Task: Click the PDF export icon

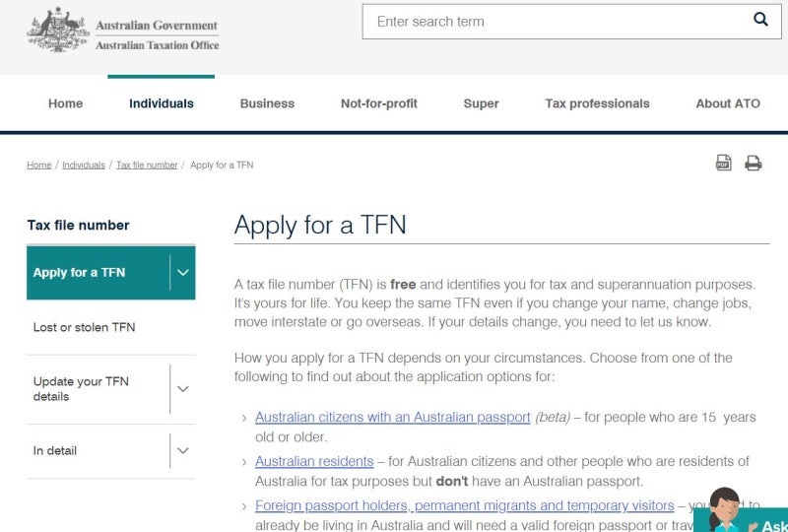Action: [723, 163]
